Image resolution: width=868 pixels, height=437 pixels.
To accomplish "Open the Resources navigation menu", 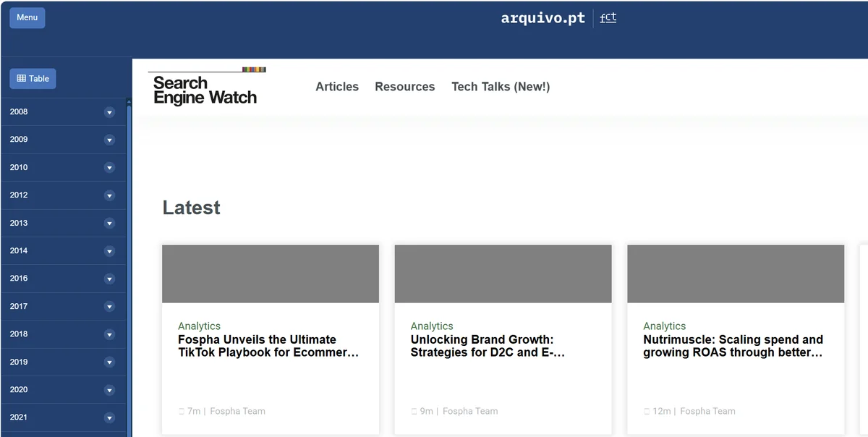I will point(405,87).
